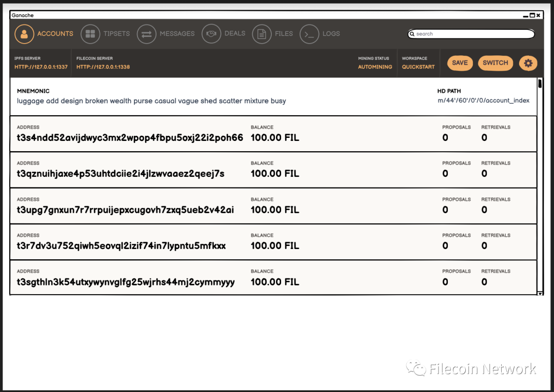Image resolution: width=554 pixels, height=392 pixels.
Task: Switch to the MESSAGES tab label
Action: coord(177,33)
